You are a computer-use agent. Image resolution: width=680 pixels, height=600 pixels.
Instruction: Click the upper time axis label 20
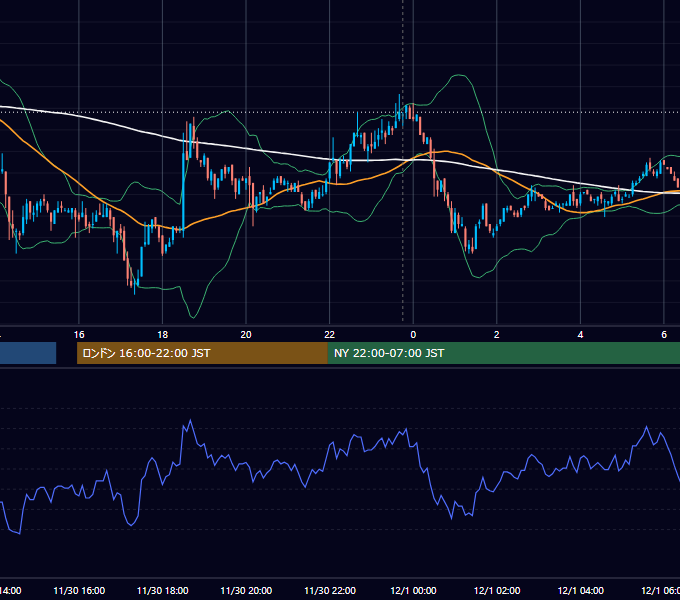pos(246,335)
